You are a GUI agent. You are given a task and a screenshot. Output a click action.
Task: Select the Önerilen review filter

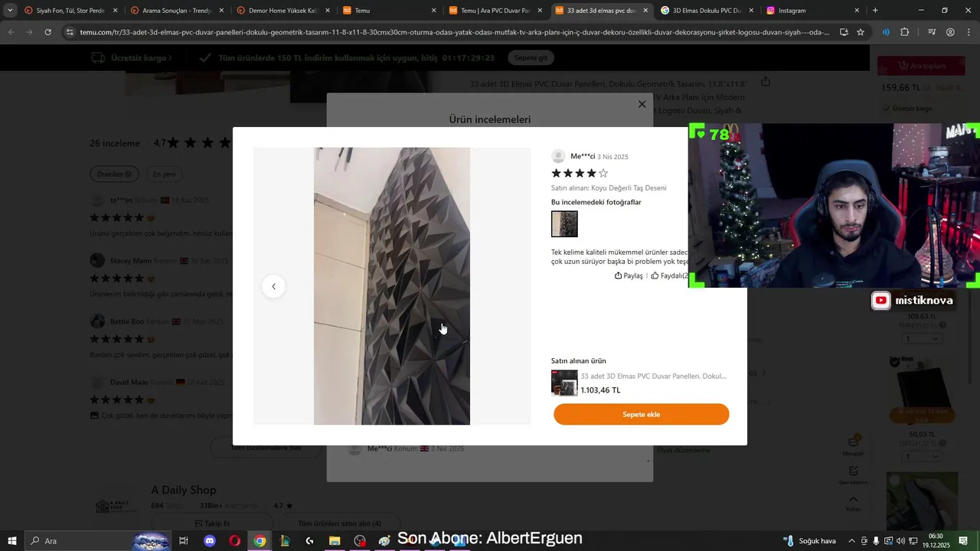114,174
